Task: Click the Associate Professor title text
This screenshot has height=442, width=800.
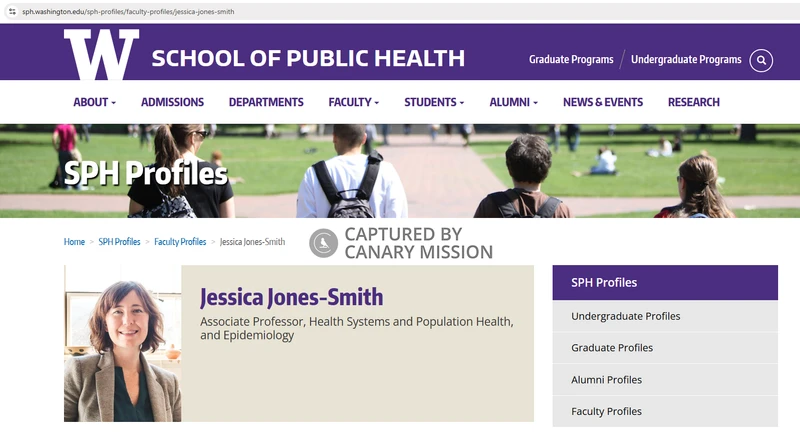Action: (357, 328)
